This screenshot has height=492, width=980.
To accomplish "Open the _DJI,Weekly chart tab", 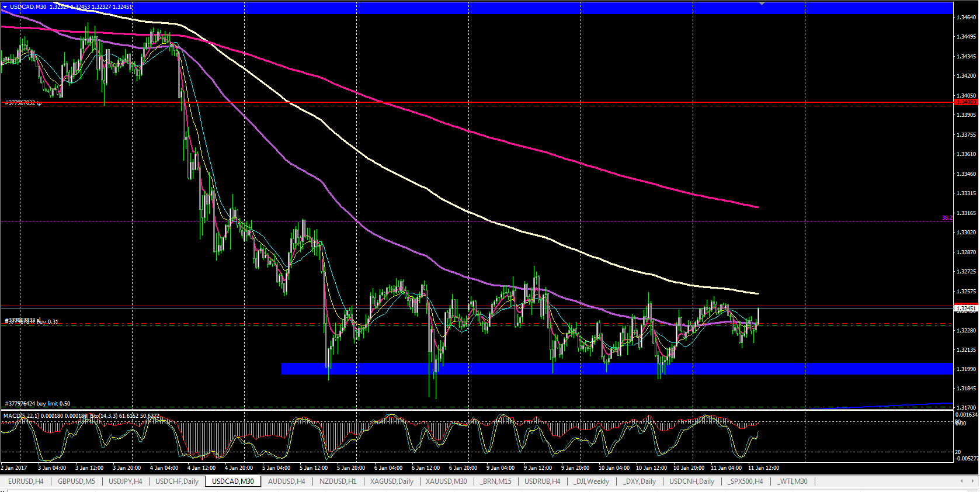I will [x=591, y=481].
